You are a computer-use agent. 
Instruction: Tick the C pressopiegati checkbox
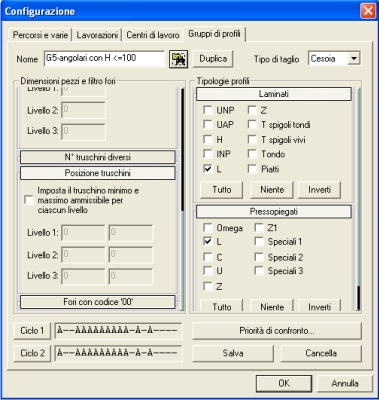click(x=208, y=257)
